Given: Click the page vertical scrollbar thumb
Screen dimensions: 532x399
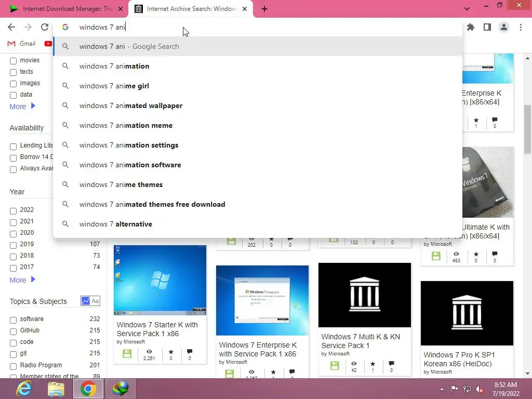Looking at the screenshot, I should tap(527, 129).
